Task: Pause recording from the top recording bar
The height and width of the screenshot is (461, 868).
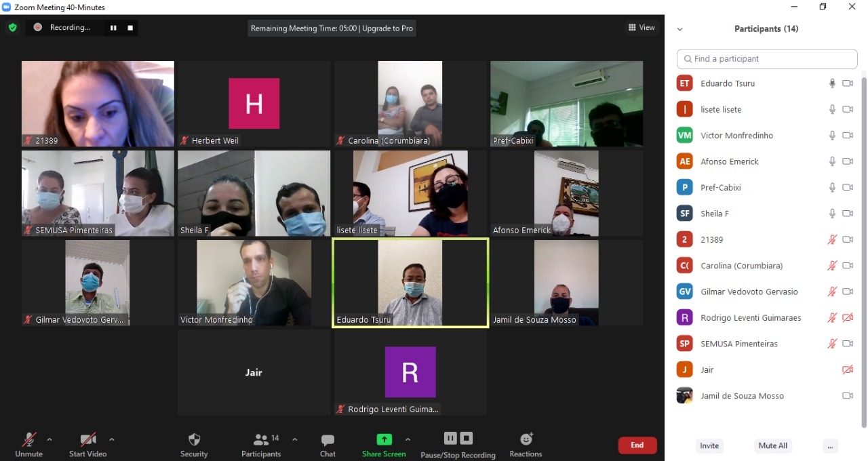Action: (x=113, y=28)
